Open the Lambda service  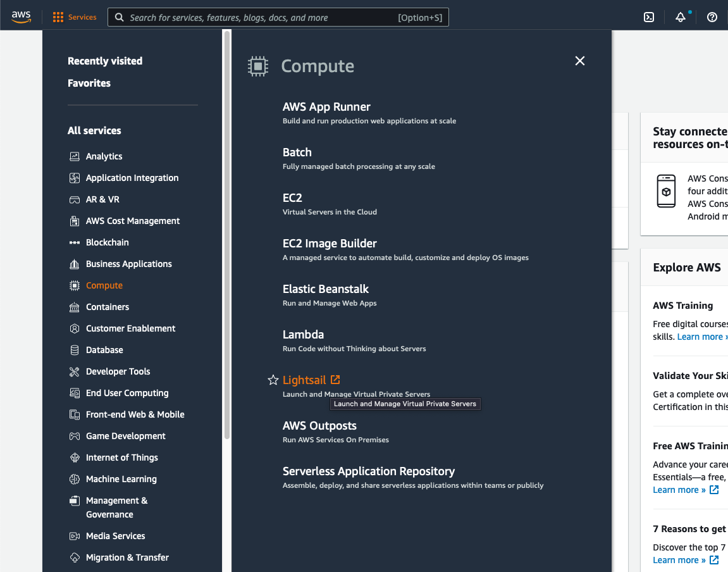(303, 334)
